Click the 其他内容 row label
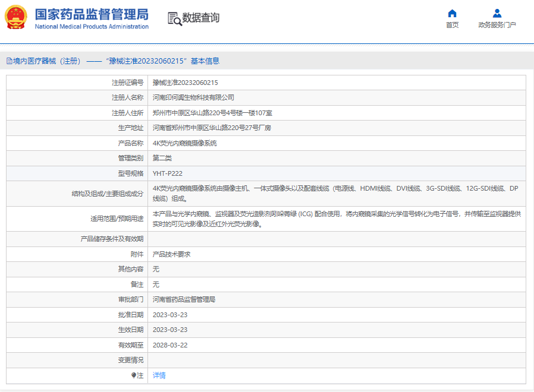This screenshot has height=392, width=534. pyautogui.click(x=131, y=269)
